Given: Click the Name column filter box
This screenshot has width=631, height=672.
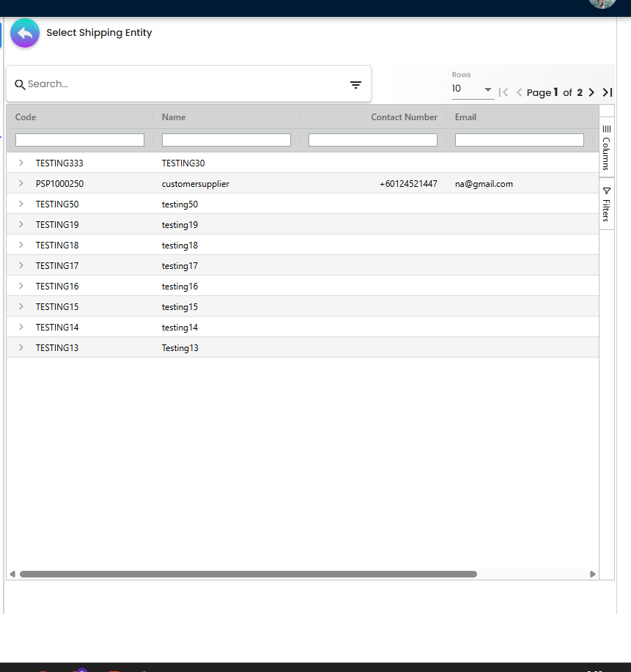Looking at the screenshot, I should pos(226,140).
